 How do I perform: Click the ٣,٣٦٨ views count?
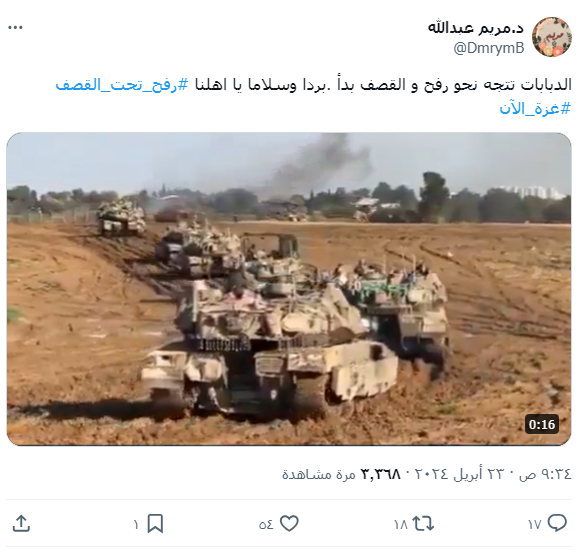point(380,474)
